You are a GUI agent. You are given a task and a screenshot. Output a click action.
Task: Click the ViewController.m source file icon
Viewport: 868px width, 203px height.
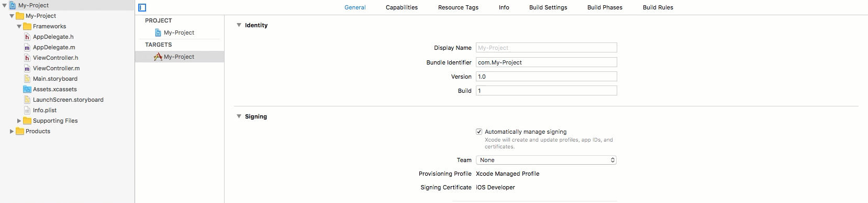27,68
